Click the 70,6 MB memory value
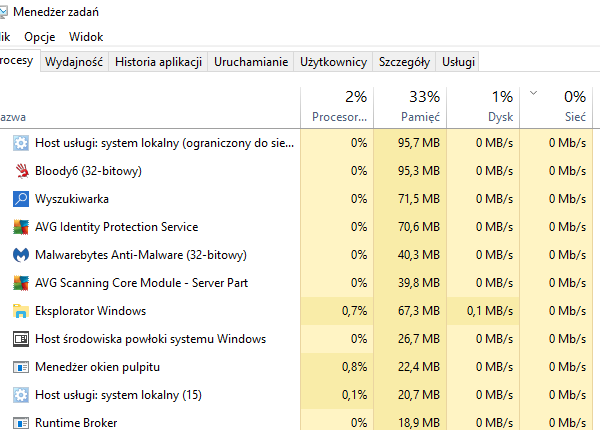Viewport: 600px width, 430px height. click(419, 227)
